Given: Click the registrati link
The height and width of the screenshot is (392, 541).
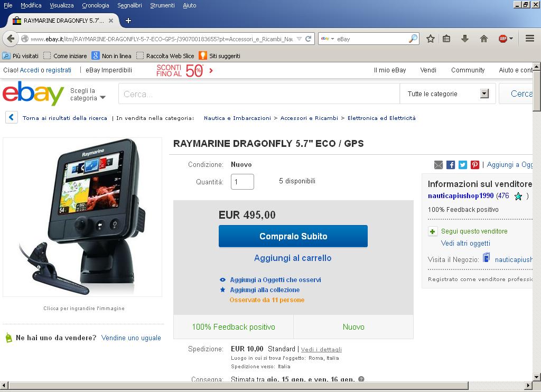Looking at the screenshot, I should (59, 70).
